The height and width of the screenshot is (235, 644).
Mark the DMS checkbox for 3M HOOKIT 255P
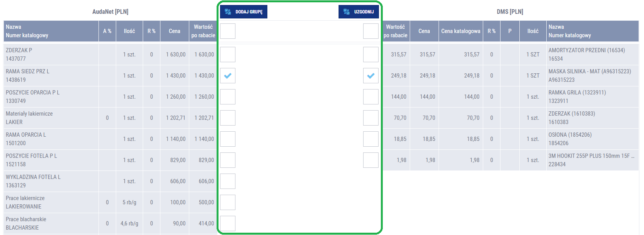pos(370,160)
